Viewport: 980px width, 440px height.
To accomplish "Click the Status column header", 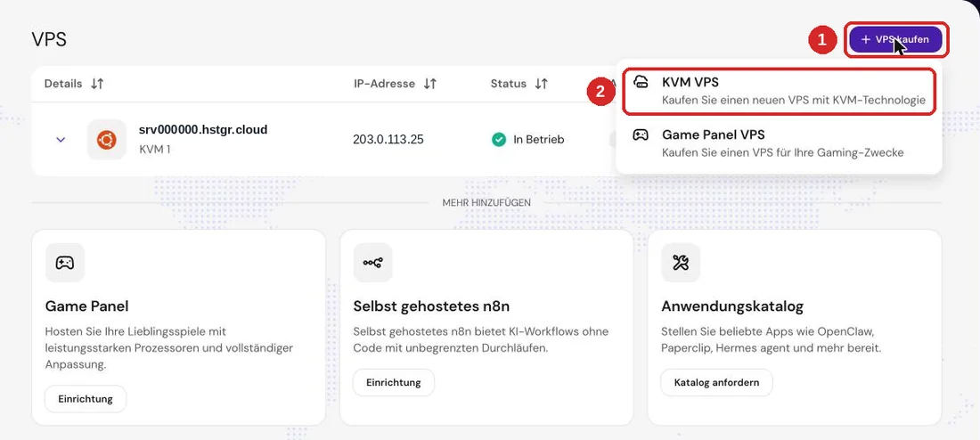I will (x=508, y=84).
